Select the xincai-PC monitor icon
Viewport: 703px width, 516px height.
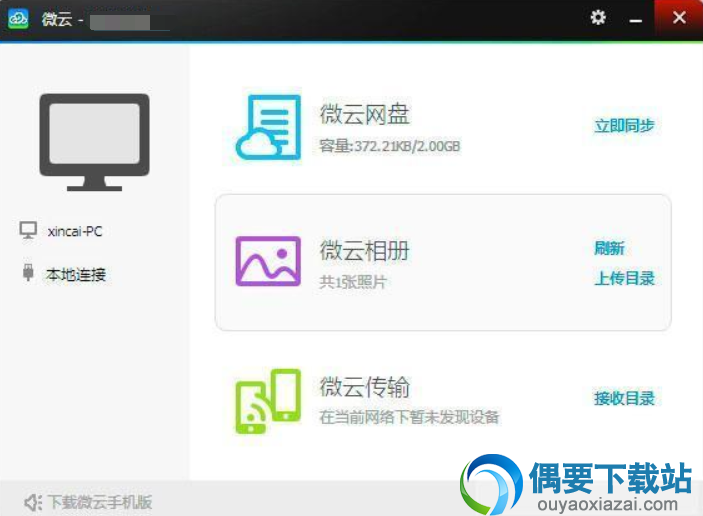click(x=28, y=230)
